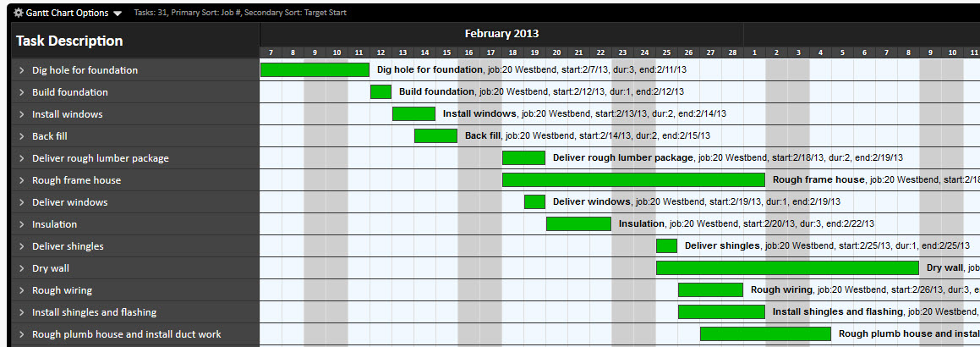Open the Gantt Chart Options dropdown arrow
Viewport: 980px width, 347px height.
118,14
